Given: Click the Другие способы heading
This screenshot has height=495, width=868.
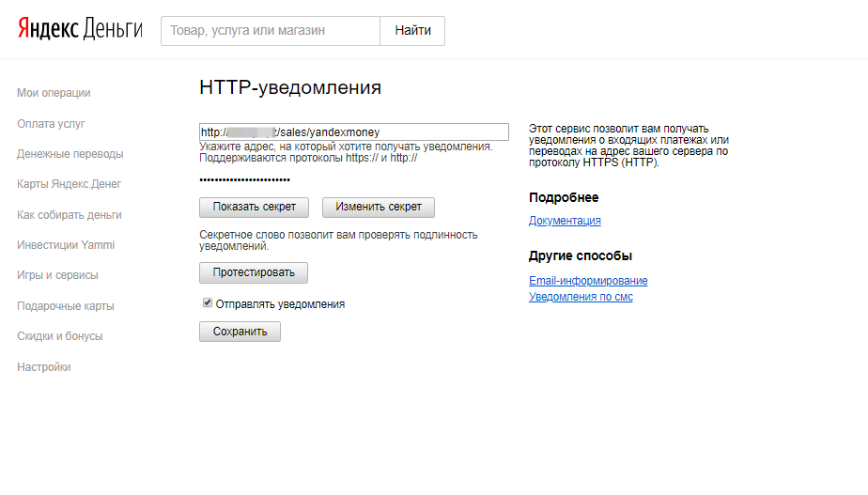Looking at the screenshot, I should point(581,255).
